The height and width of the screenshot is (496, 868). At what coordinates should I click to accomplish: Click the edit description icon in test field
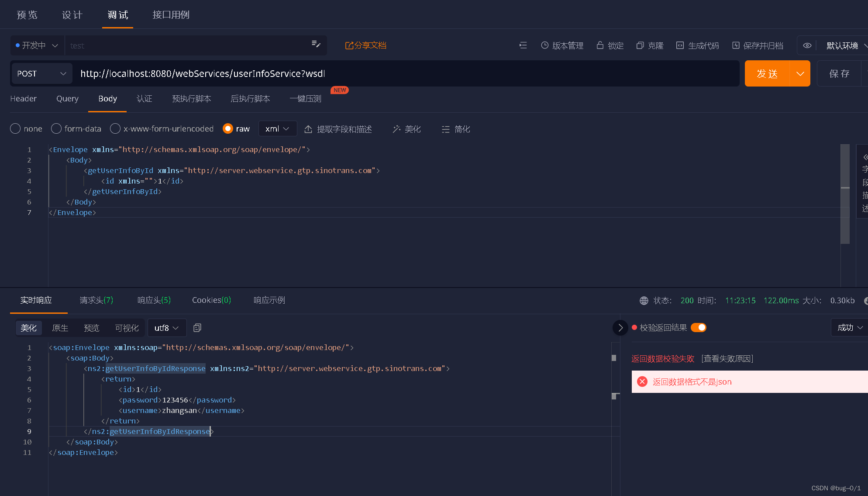point(316,44)
